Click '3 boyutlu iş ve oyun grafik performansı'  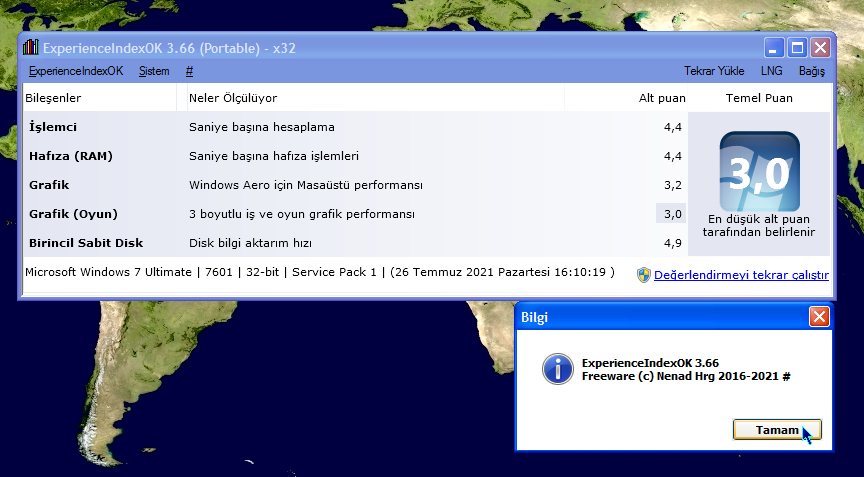[x=302, y=214]
